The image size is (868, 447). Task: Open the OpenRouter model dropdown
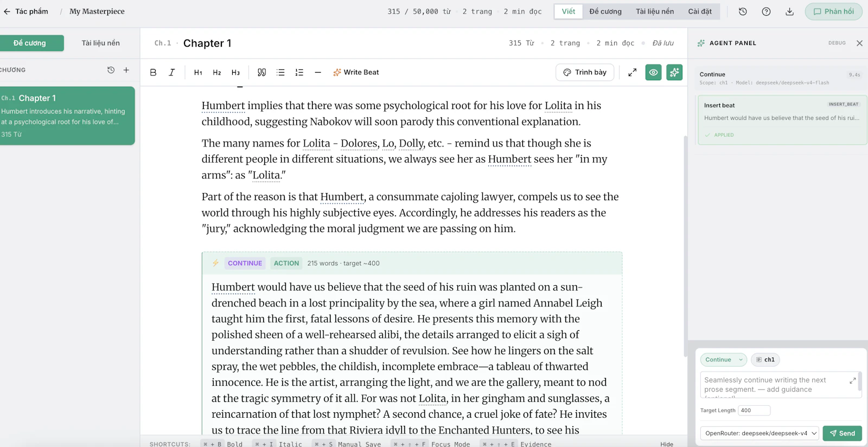(x=761, y=433)
